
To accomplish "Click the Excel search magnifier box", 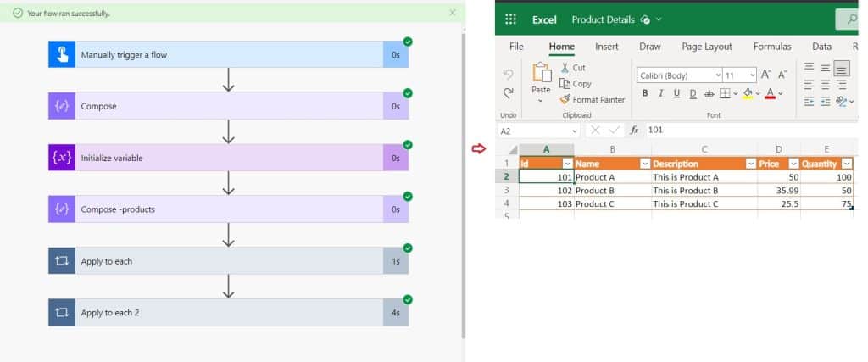I will (848, 19).
